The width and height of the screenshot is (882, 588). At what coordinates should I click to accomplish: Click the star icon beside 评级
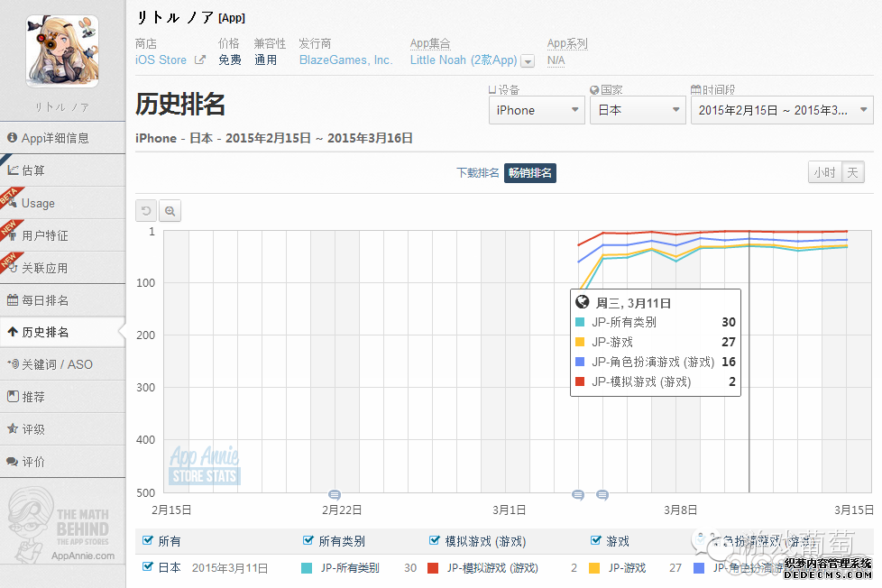(x=13, y=428)
